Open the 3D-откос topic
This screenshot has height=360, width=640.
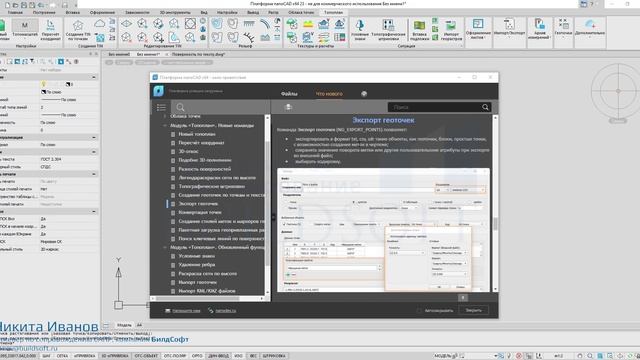189,151
